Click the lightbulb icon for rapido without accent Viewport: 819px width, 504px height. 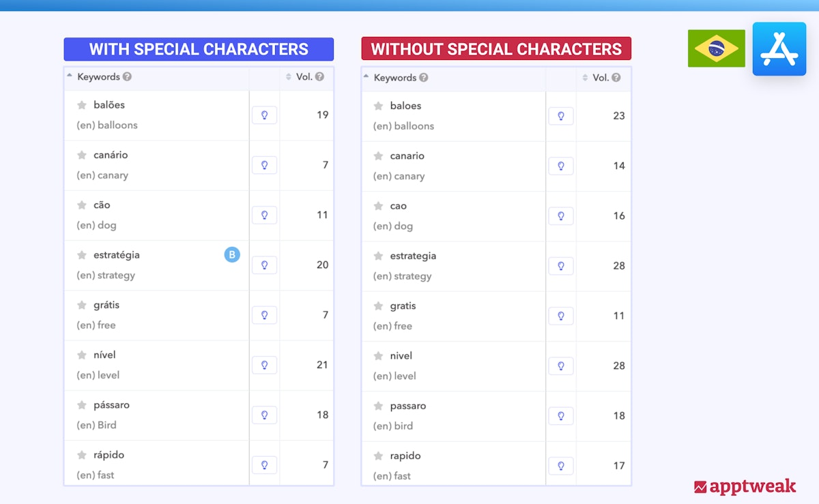pyautogui.click(x=561, y=466)
